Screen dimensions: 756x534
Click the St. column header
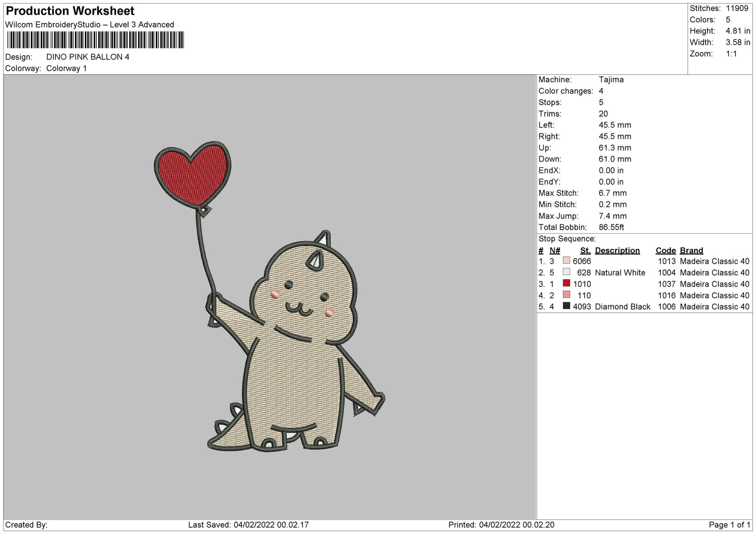click(x=585, y=251)
